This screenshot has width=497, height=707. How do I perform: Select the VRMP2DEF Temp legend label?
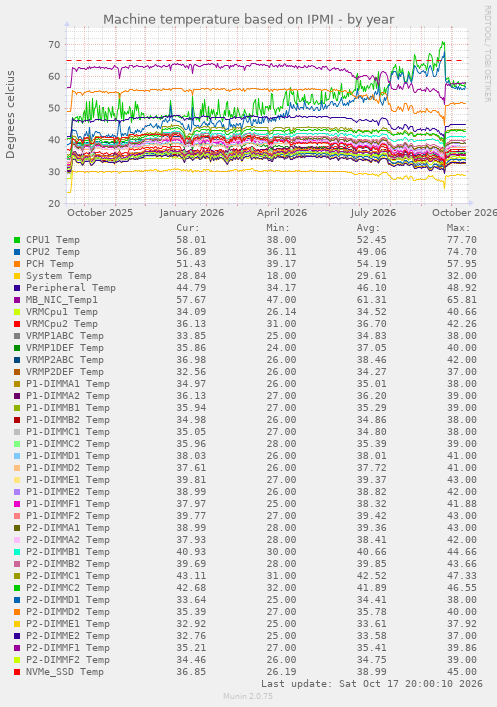pyautogui.click(x=65, y=372)
